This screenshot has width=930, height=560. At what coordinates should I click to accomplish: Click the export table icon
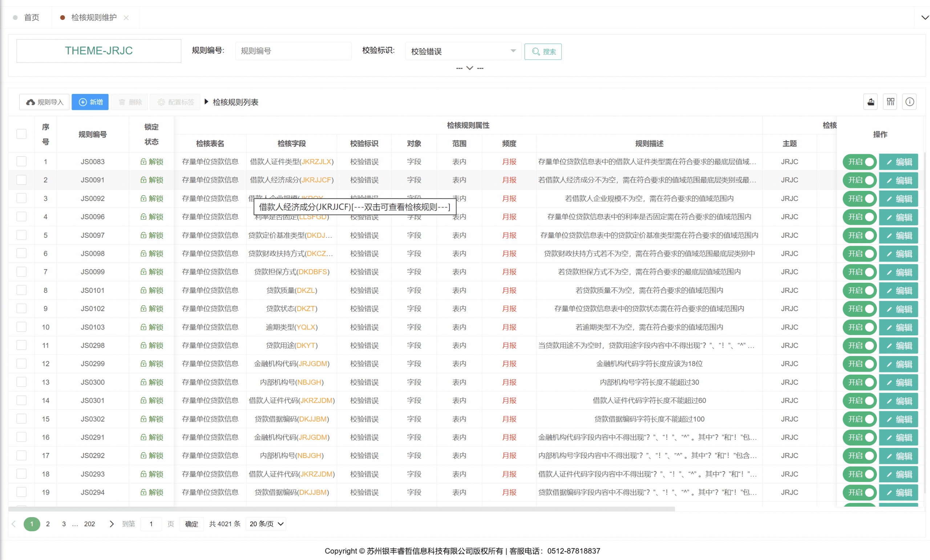tap(870, 102)
